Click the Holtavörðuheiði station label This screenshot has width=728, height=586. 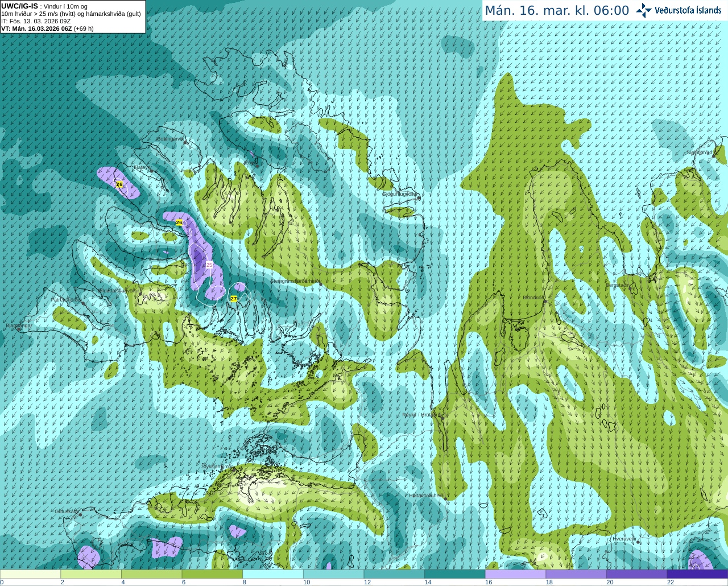[x=427, y=496]
